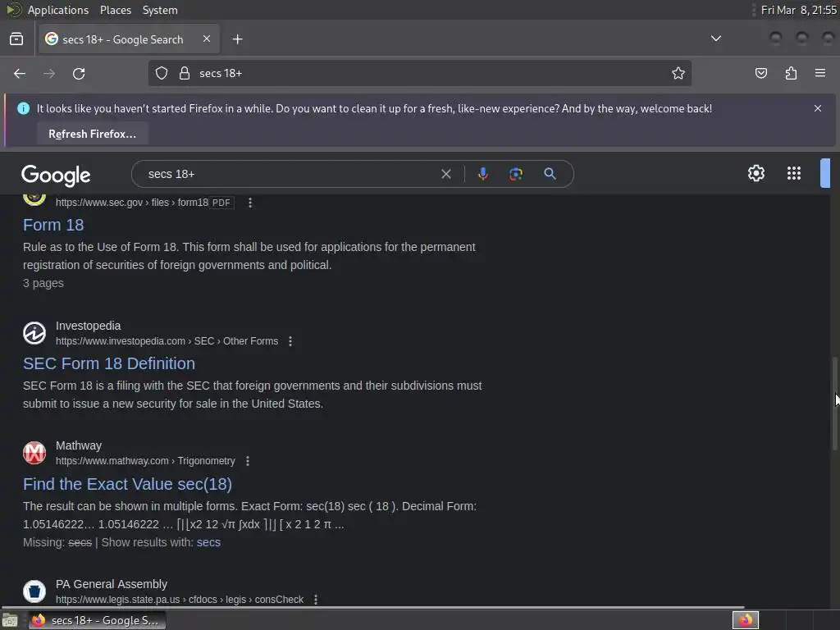Screen dimensions: 840x630
Task: Click the horizontal scrollbar at page bottom
Action: [373, 608]
